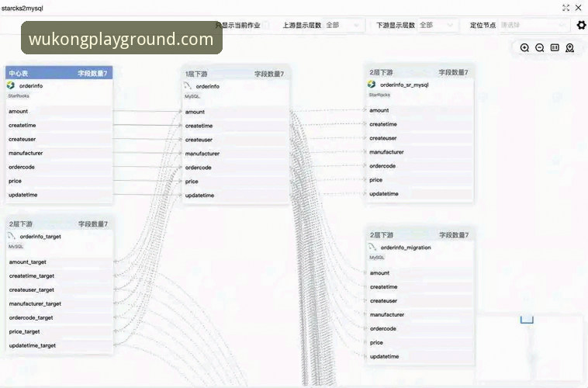Select ordercode field in orderinfo_migration

pos(420,328)
